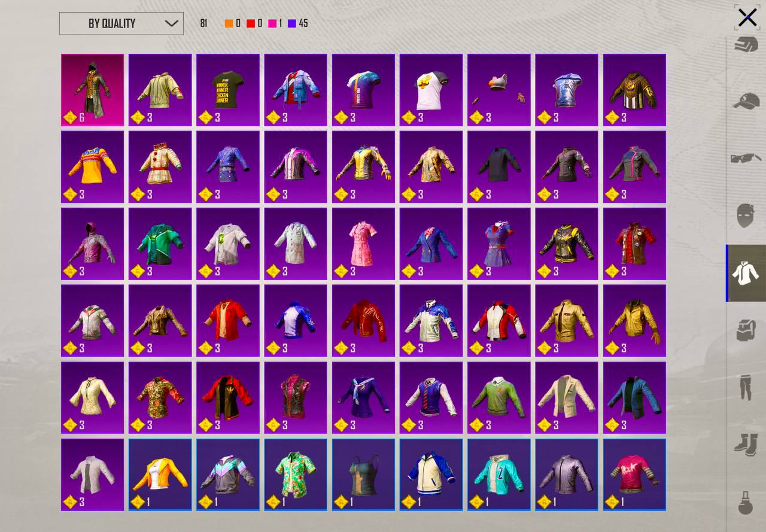This screenshot has width=766, height=532.
Task: Select the white lab coat with green badge
Action: click(228, 244)
